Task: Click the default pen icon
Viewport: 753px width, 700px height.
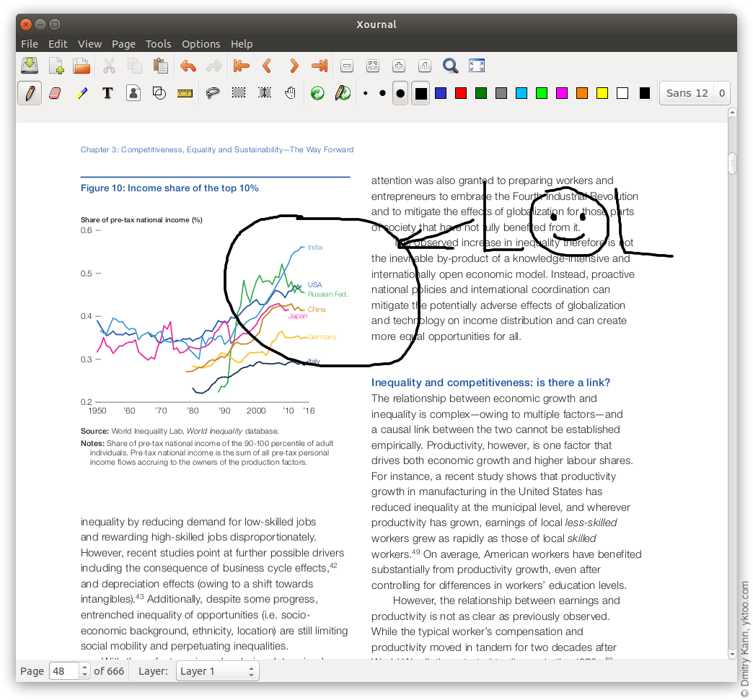Action: [343, 93]
